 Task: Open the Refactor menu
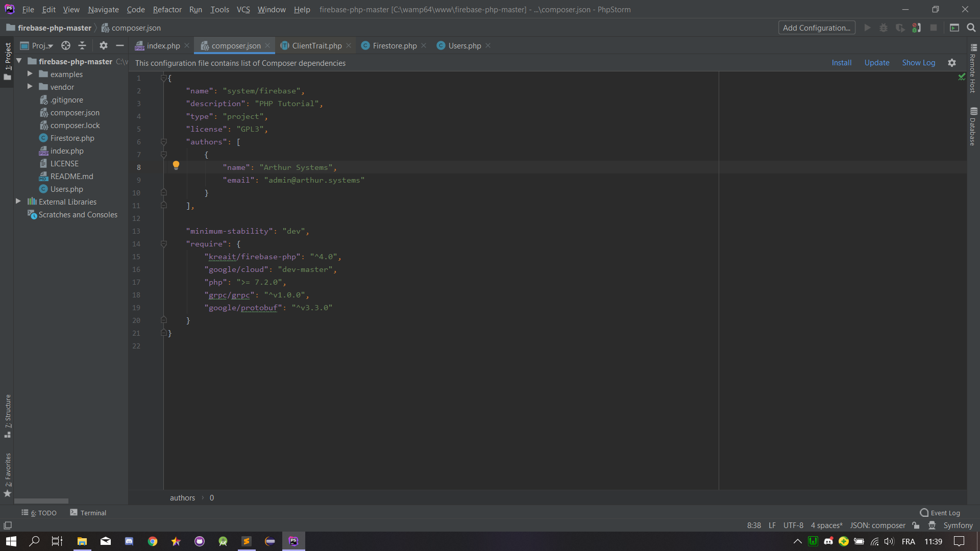click(x=167, y=9)
